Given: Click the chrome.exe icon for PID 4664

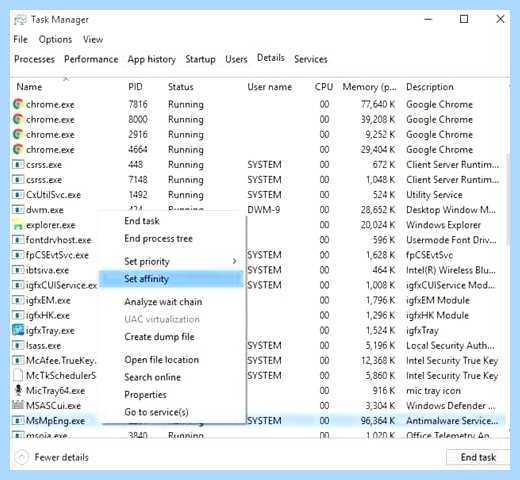Looking at the screenshot, I should [18, 149].
